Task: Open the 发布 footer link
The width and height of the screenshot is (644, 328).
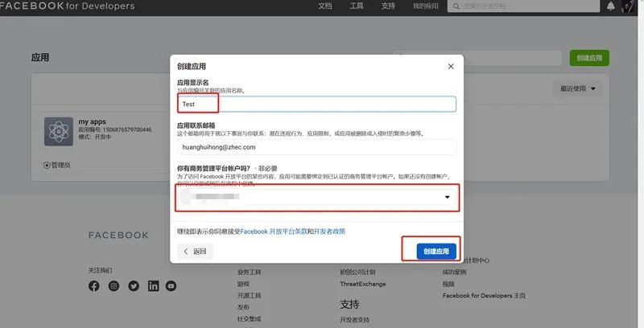Action: point(243,307)
